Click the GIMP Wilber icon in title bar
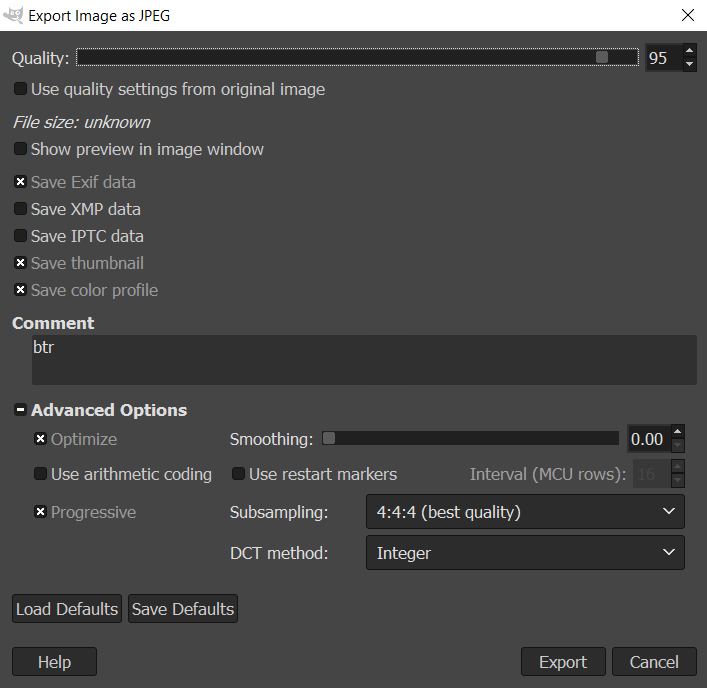 tap(14, 15)
